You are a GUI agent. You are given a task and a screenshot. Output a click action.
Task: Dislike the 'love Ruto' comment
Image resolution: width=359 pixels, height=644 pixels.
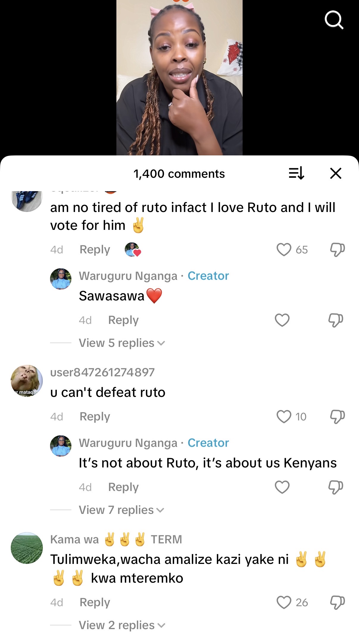tap(337, 250)
